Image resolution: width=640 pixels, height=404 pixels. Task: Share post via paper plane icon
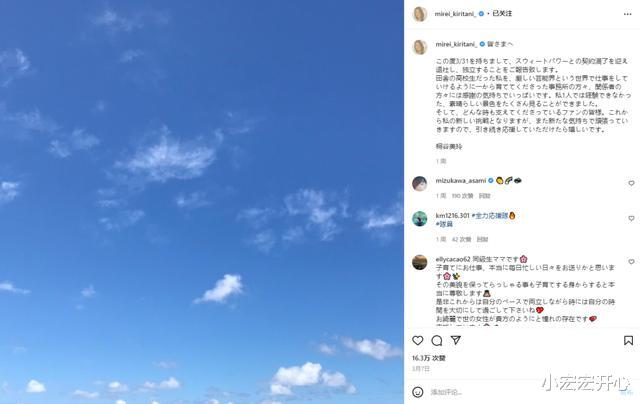(x=456, y=340)
